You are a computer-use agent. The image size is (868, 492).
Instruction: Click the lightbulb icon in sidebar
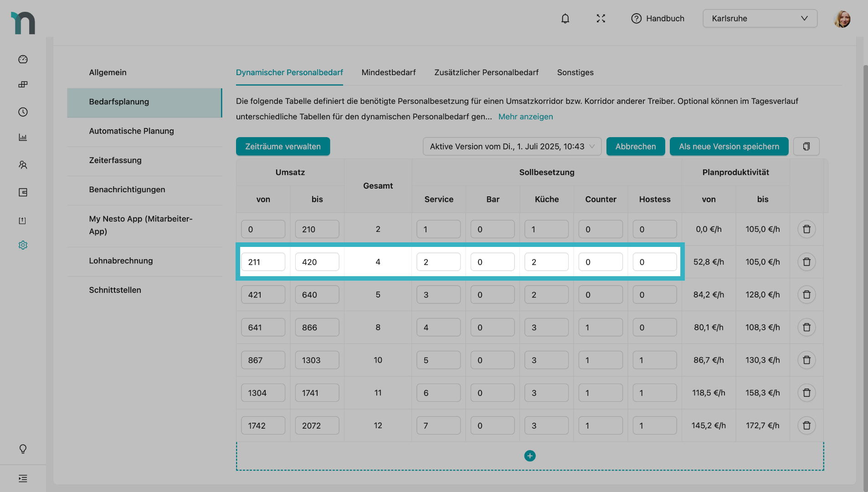(x=23, y=449)
